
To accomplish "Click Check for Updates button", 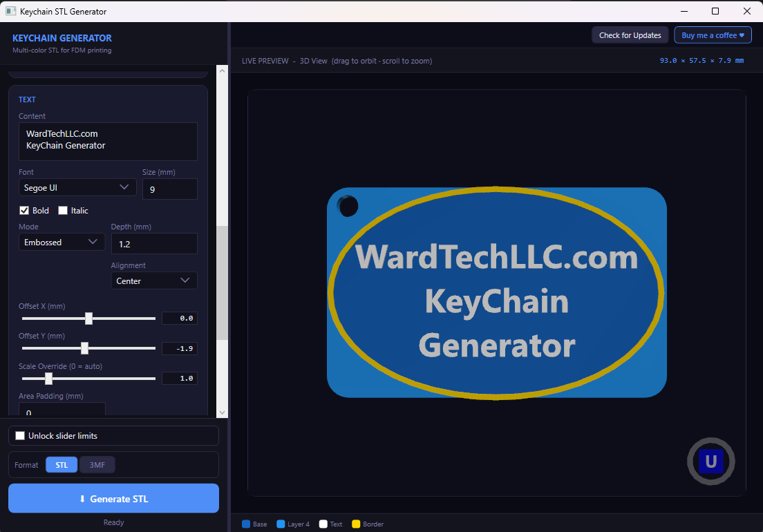I will click(x=630, y=35).
